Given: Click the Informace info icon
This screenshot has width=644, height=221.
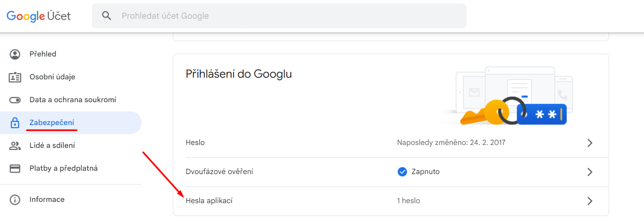Looking at the screenshot, I should point(15,200).
